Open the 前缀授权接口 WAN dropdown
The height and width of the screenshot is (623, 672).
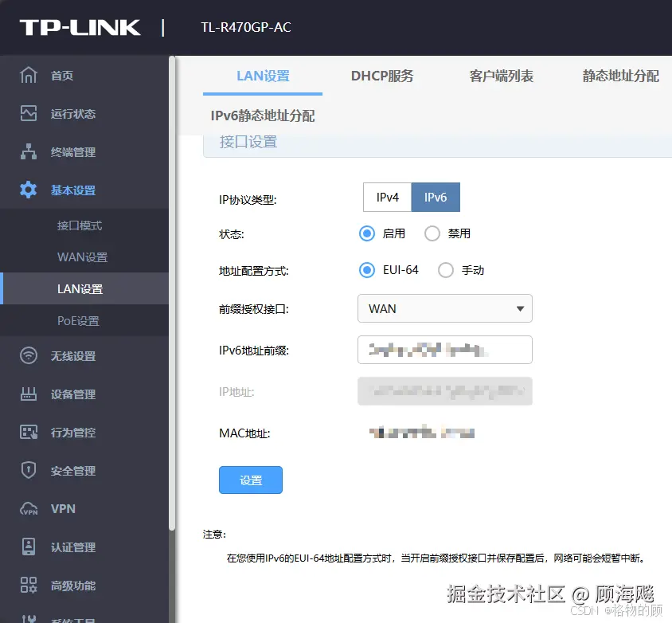click(444, 308)
